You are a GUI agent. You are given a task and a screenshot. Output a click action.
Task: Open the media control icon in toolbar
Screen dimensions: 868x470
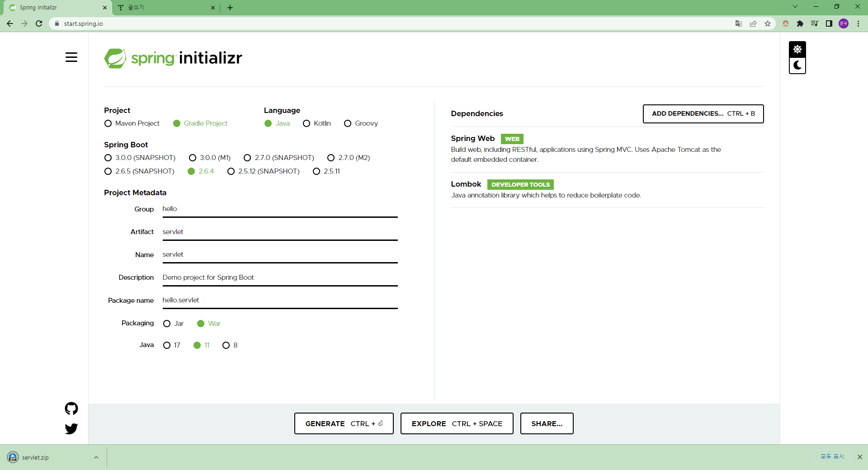tap(815, 23)
